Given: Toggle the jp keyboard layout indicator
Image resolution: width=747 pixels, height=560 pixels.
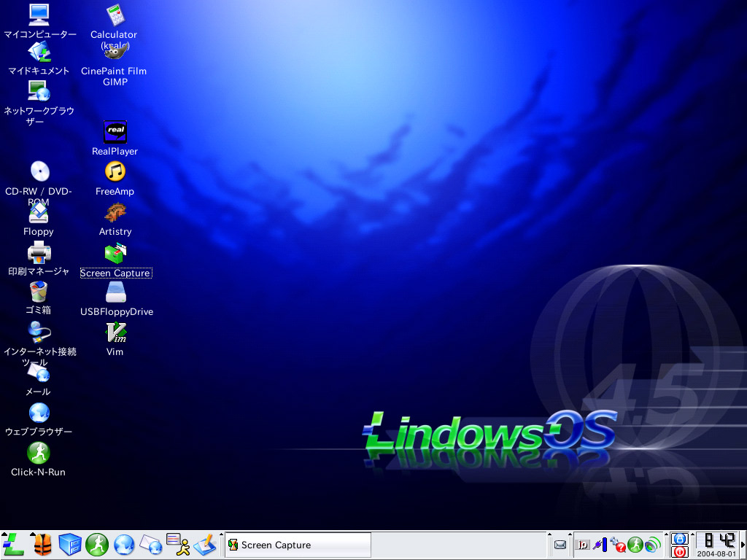Looking at the screenshot, I should [582, 544].
